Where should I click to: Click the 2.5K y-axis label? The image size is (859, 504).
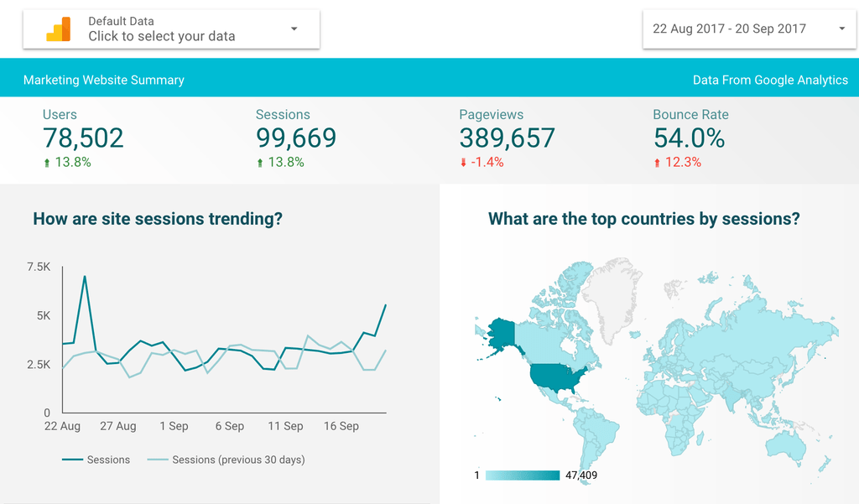pos(39,364)
